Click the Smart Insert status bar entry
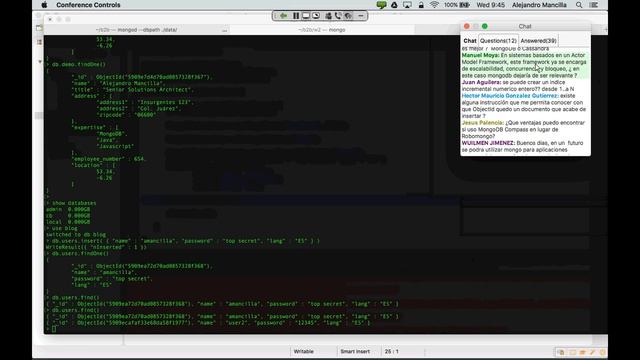Viewport: 640px width, 360px height. pos(355,351)
